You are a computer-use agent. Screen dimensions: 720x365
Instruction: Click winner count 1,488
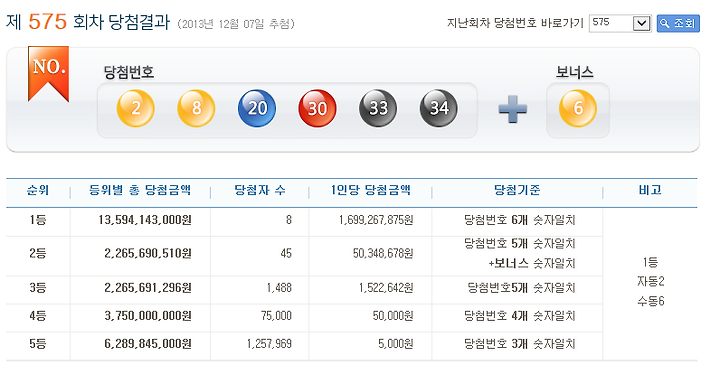[279, 288]
